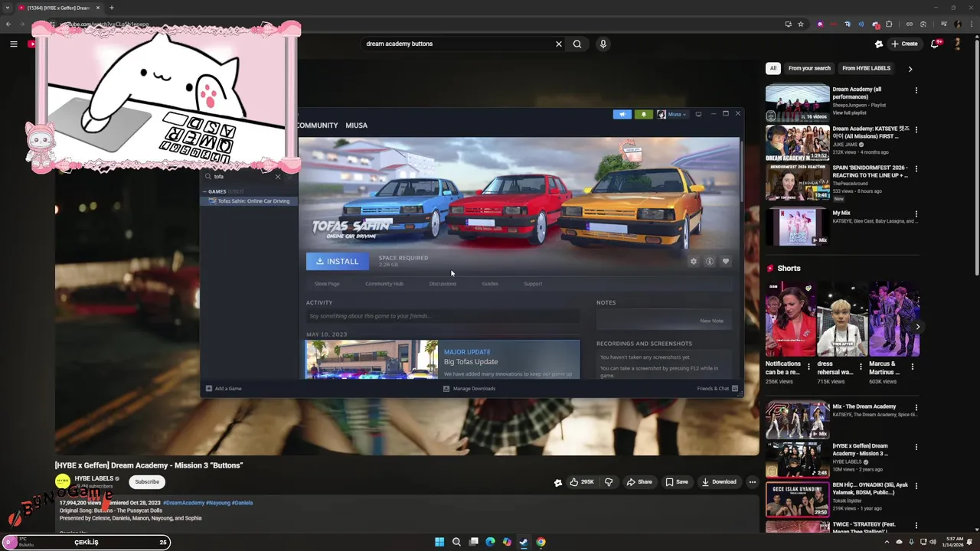Bookmark this tab star icon
Screen dimensions: 980x551
coord(801,24)
